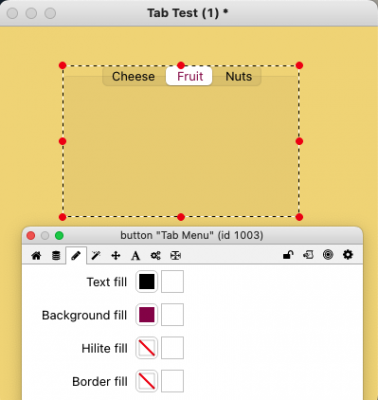This screenshot has height=400, width=378.
Task: Open the Basic properties home icon
Action: click(x=36, y=256)
